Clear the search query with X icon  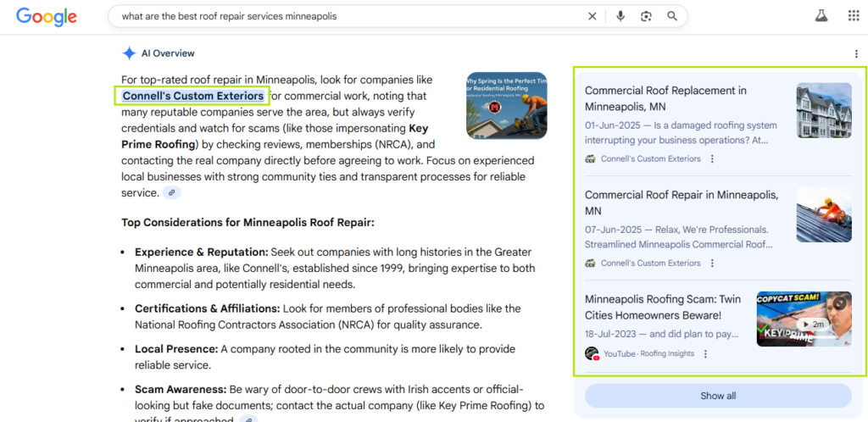592,16
